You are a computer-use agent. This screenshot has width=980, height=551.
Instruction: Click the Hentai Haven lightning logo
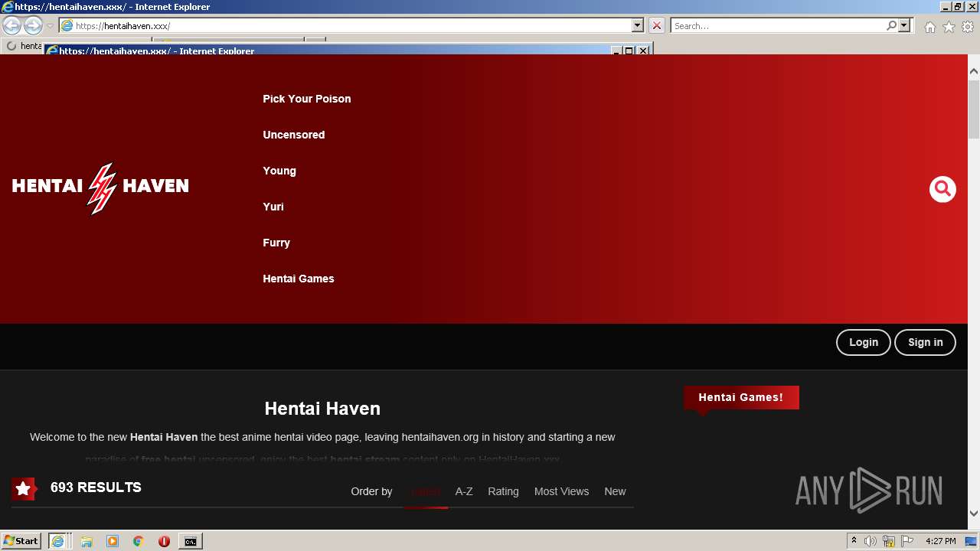pyautogui.click(x=100, y=188)
